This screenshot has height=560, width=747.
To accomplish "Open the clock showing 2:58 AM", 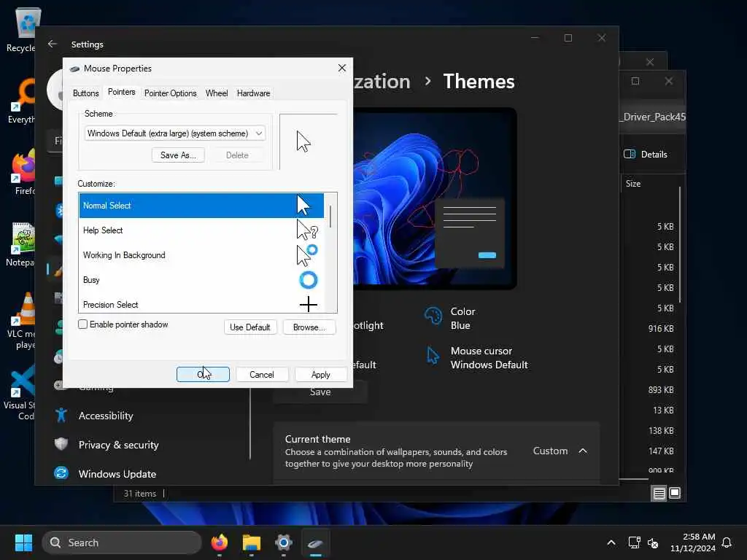I will coord(693,542).
